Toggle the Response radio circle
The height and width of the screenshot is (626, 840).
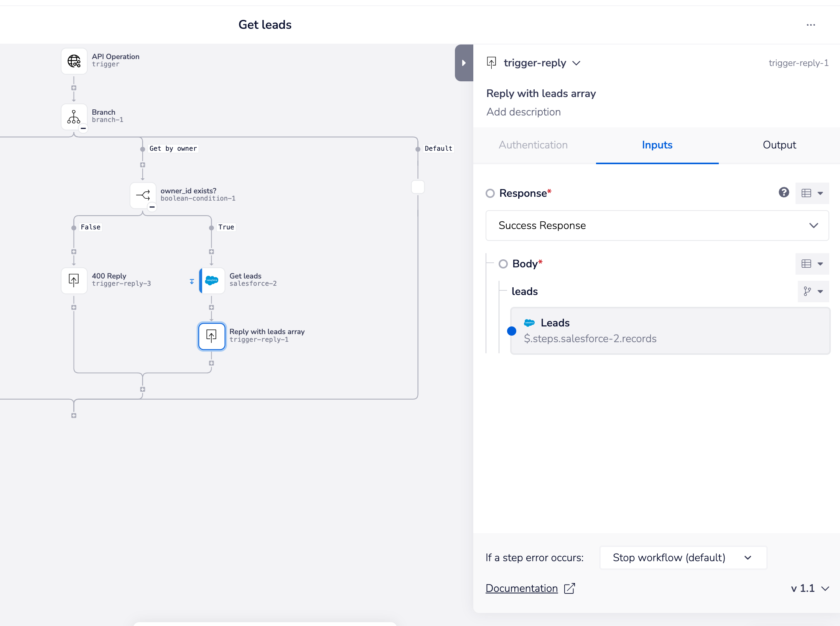(x=490, y=193)
